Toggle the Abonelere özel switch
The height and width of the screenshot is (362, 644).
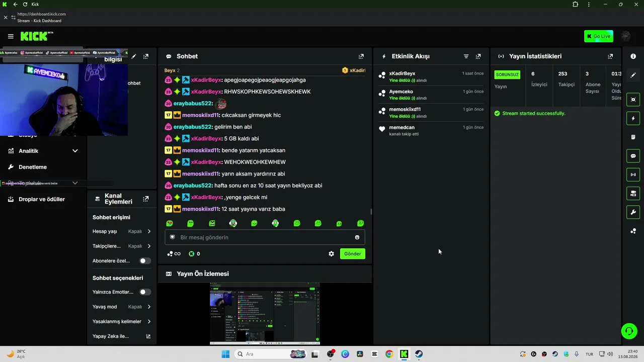[x=145, y=261]
